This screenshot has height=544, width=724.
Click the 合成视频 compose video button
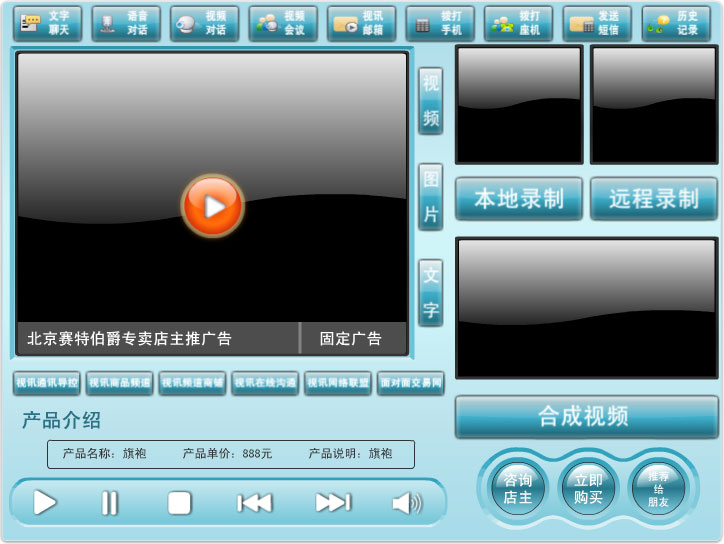point(586,417)
